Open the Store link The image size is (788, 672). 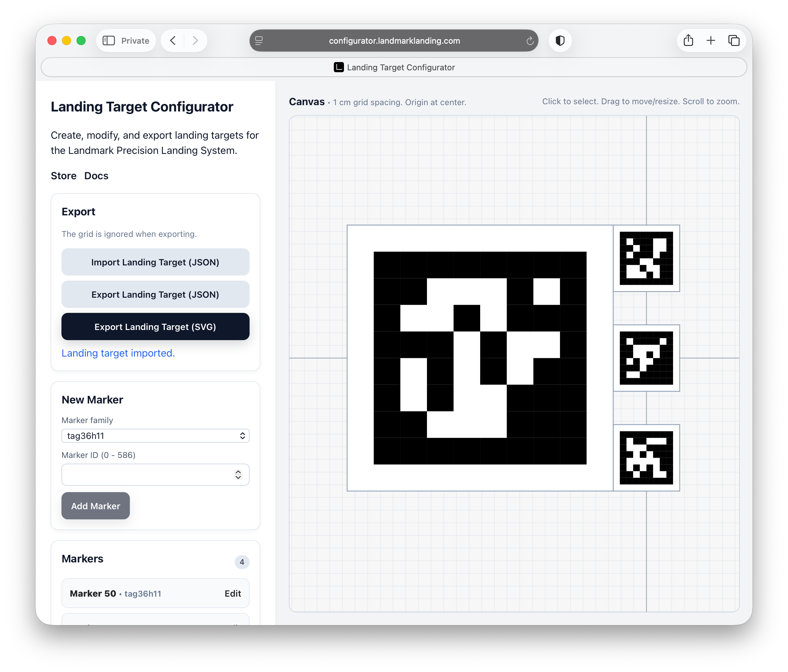pos(64,176)
